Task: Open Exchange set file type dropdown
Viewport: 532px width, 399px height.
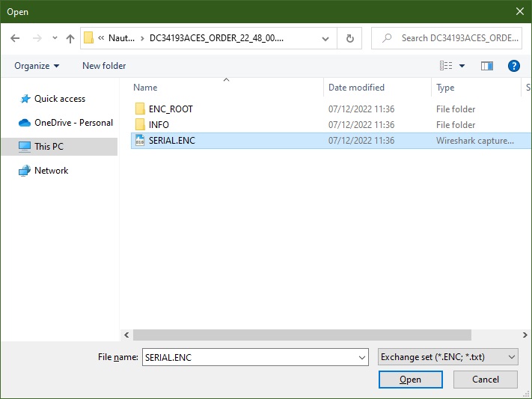Action: [448, 357]
